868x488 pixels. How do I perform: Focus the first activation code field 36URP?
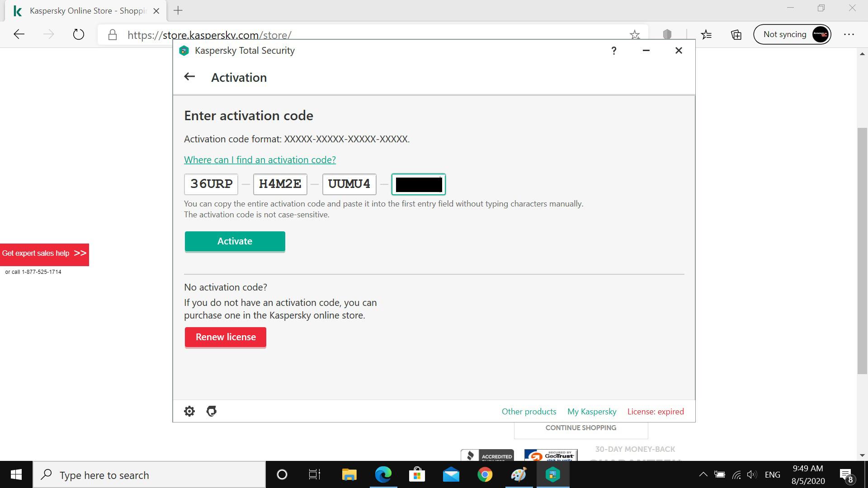coord(211,184)
